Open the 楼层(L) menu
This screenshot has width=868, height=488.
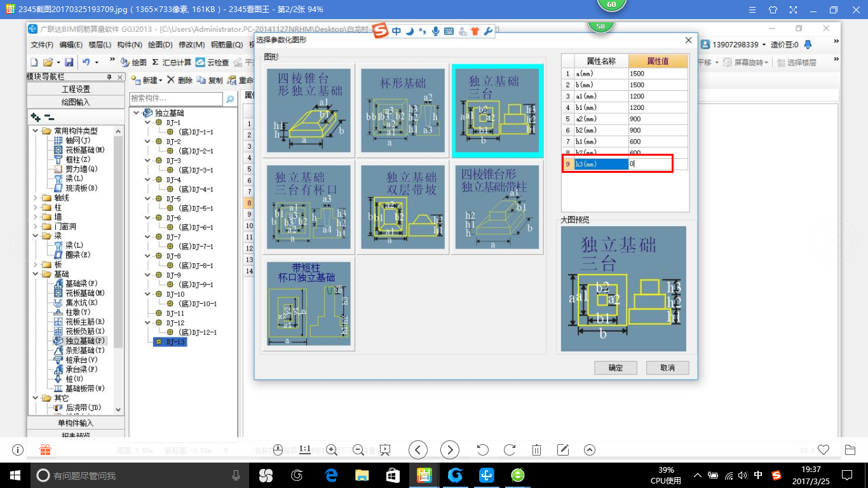click(100, 44)
